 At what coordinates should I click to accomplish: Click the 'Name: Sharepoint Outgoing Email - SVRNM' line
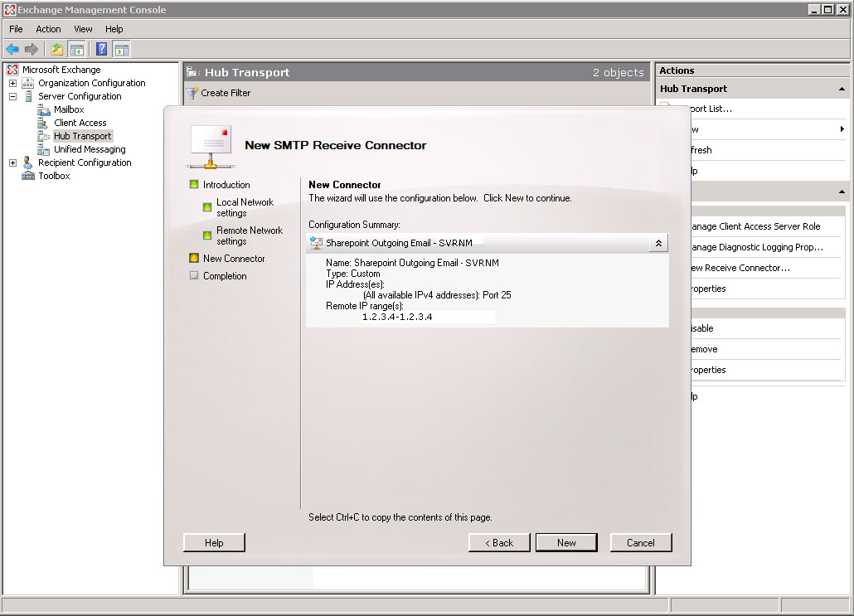click(412, 263)
